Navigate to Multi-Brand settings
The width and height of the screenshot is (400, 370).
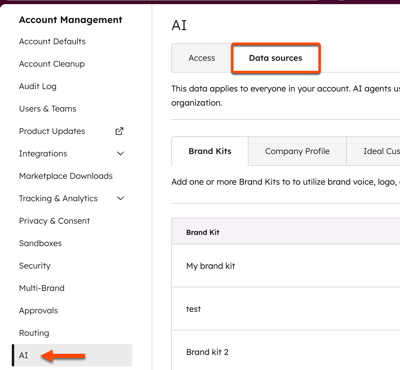point(42,288)
